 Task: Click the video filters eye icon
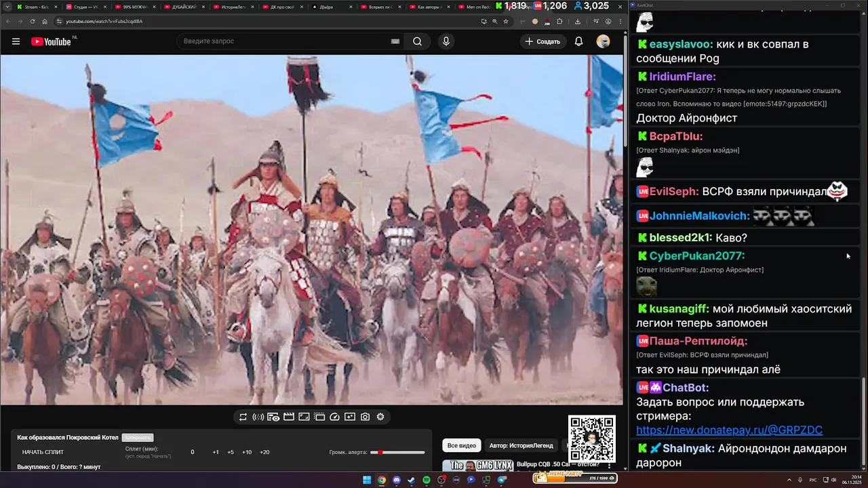[x=273, y=417]
